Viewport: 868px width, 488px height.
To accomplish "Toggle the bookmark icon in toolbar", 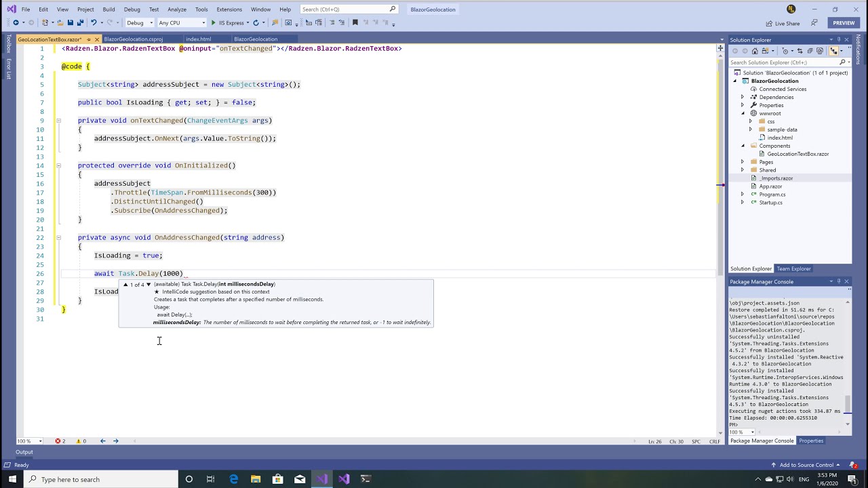I will 355,22.
